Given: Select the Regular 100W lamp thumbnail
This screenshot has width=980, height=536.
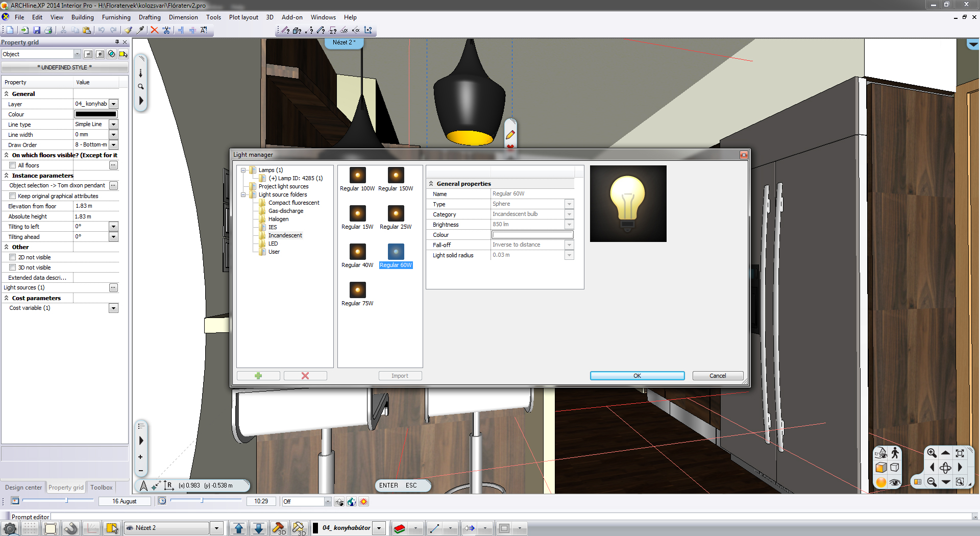Looking at the screenshot, I should pyautogui.click(x=357, y=176).
